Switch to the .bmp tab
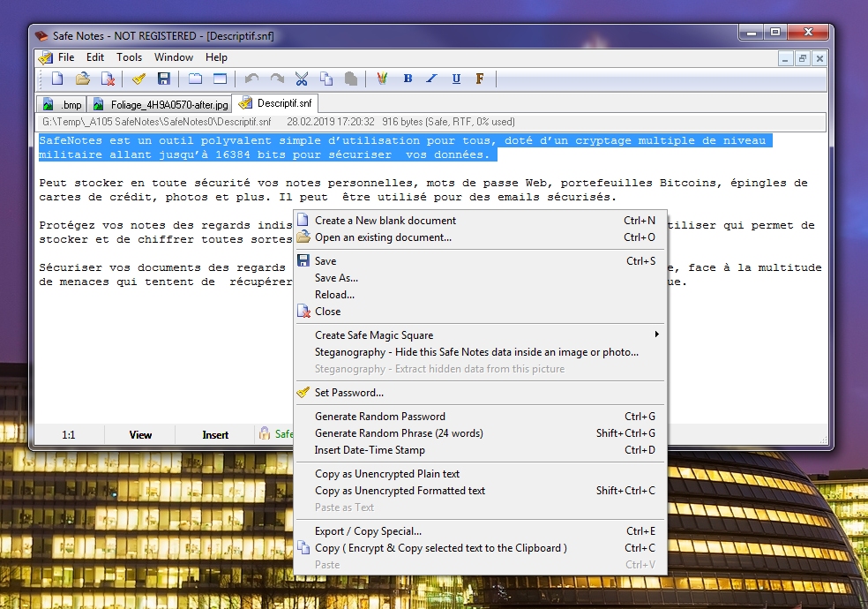Screen dimensions: 868x609 tap(62, 104)
